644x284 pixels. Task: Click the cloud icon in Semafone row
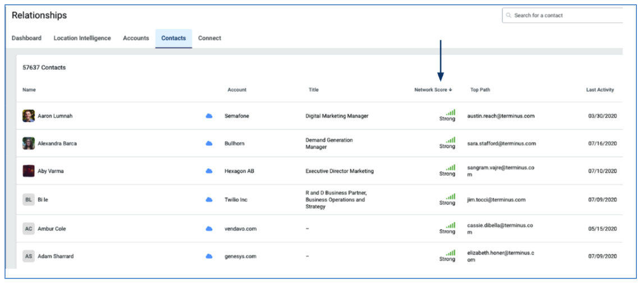pos(209,116)
